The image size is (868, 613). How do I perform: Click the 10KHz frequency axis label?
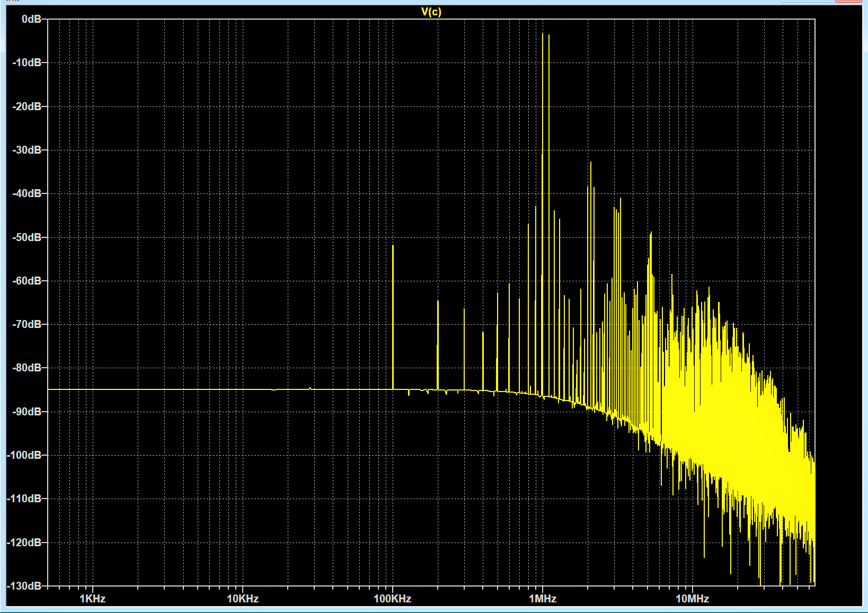point(243,599)
